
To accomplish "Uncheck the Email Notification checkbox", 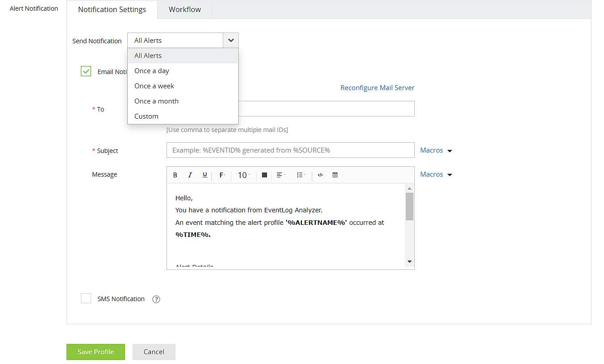I will [x=86, y=71].
